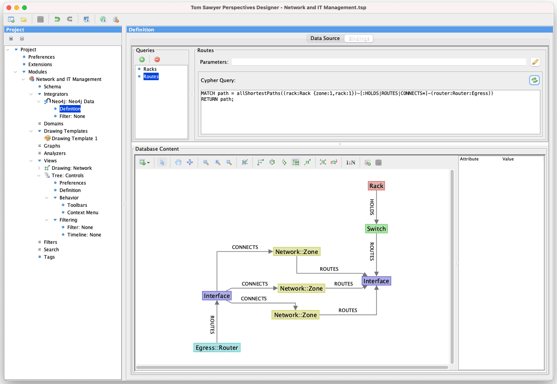Image resolution: width=557 pixels, height=384 pixels.
Task: Collapse Network and IT Management node
Action: (23, 79)
